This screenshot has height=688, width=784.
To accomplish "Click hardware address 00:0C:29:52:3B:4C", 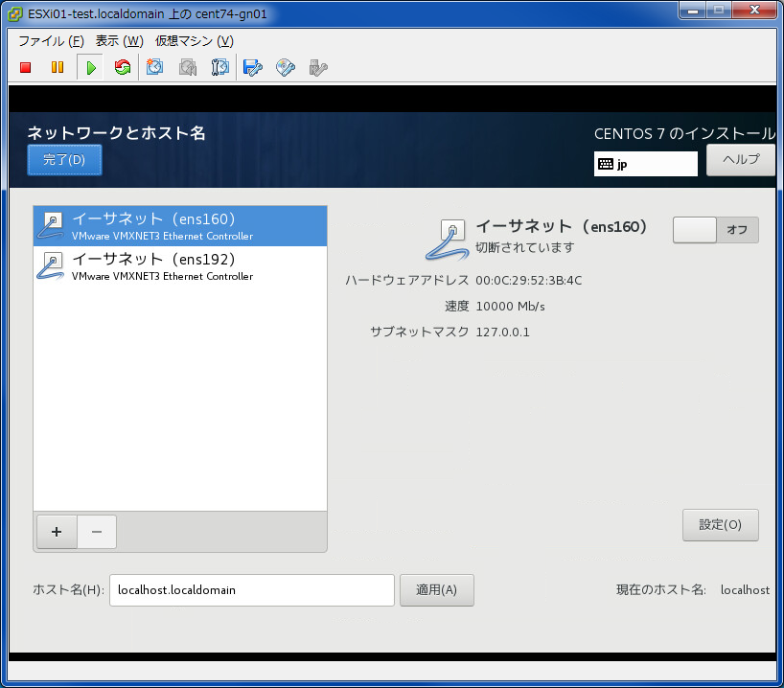I will [x=529, y=281].
